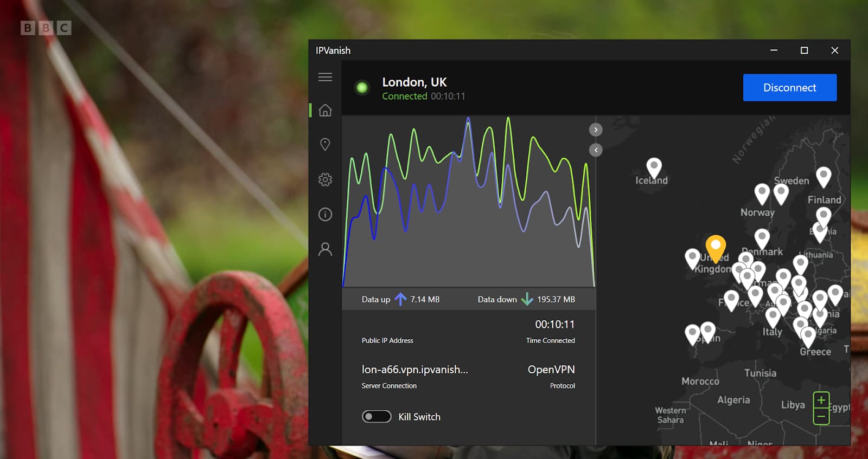Open the account profile icon

[325, 249]
